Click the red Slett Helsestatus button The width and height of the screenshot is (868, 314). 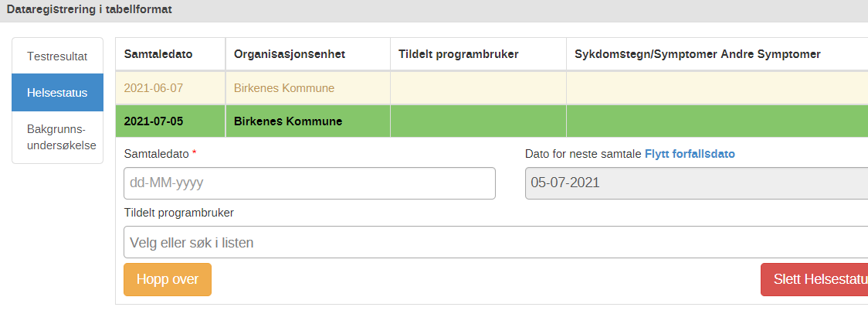coord(814,280)
